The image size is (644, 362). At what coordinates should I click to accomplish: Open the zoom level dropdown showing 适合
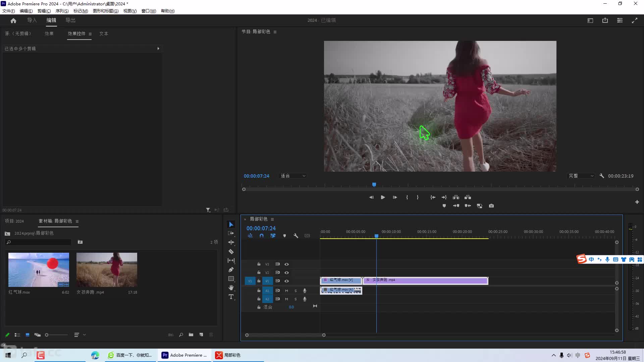tap(293, 176)
